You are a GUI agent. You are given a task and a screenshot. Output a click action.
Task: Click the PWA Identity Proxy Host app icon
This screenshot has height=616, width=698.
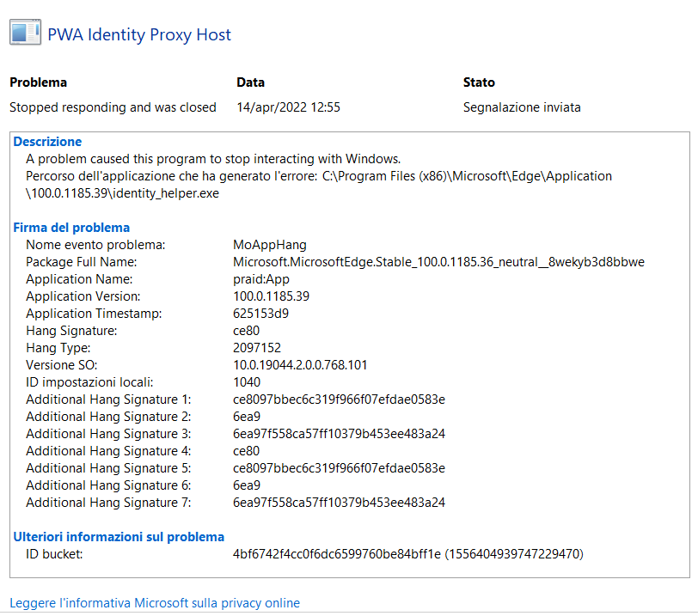tap(26, 32)
